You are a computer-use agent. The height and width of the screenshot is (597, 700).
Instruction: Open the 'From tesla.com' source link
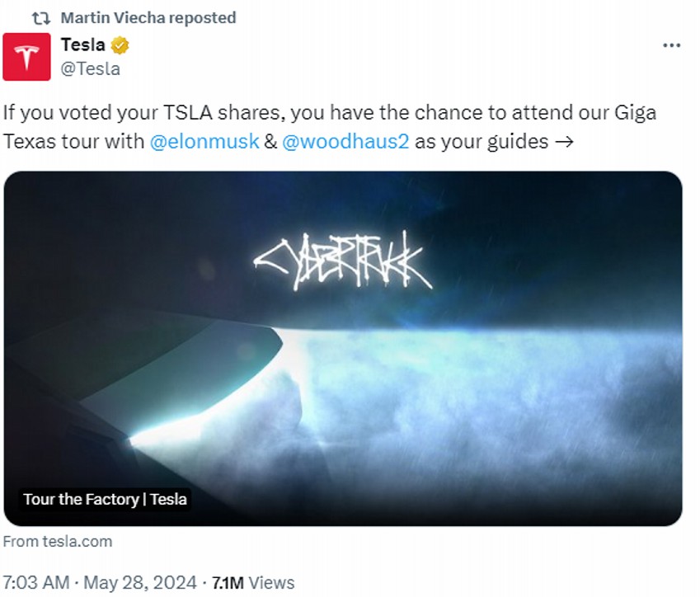click(x=58, y=542)
